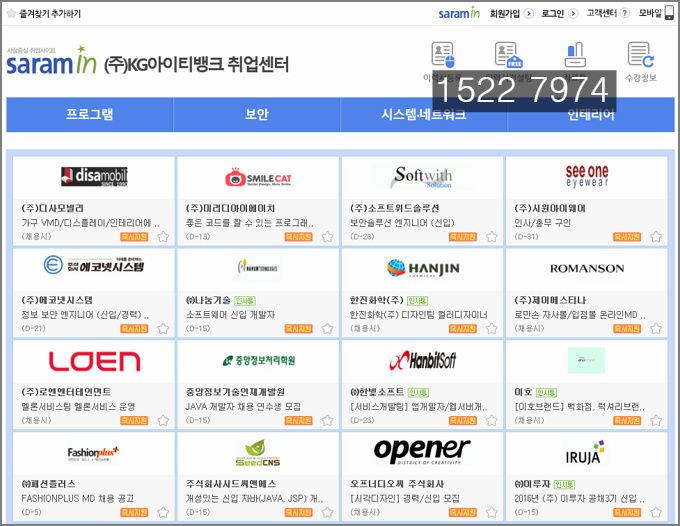Open job title JAVA 개발자 채용 연수생 모집
Viewport: 680px width, 526px height.
243,407
